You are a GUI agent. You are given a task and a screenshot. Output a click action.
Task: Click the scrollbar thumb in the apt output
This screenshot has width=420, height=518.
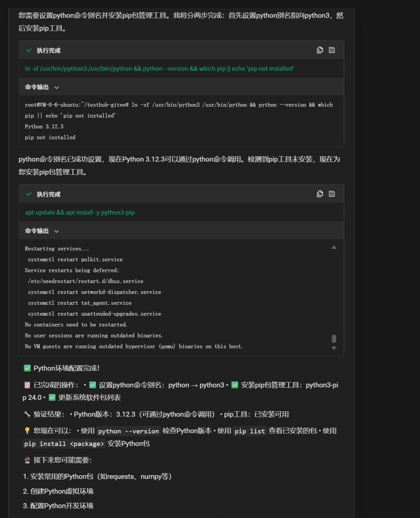(334, 339)
